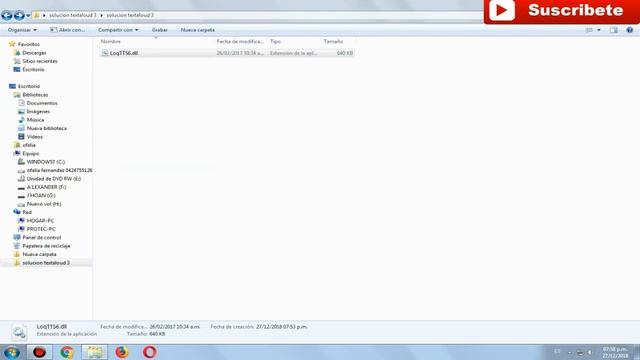This screenshot has width=640, height=360.
Task: Open the Windows Start menu
Action: pos(11,352)
